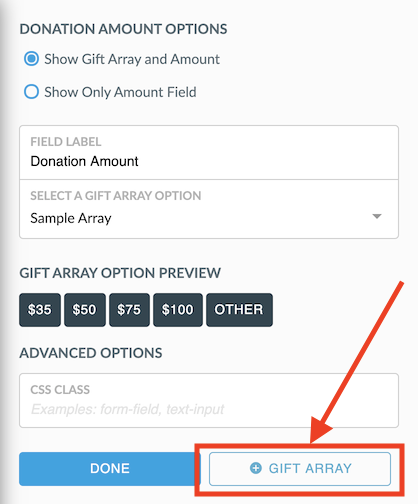Add a new Gift Array

coord(300,468)
